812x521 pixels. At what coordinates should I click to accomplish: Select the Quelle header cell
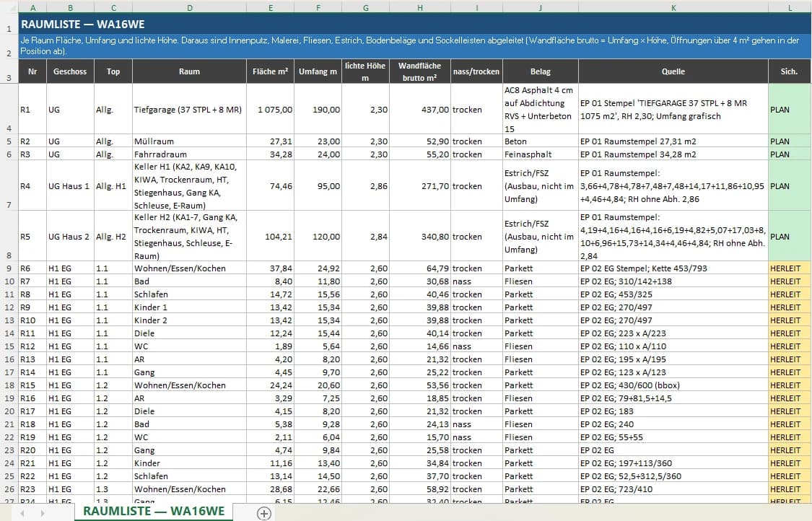pos(673,71)
